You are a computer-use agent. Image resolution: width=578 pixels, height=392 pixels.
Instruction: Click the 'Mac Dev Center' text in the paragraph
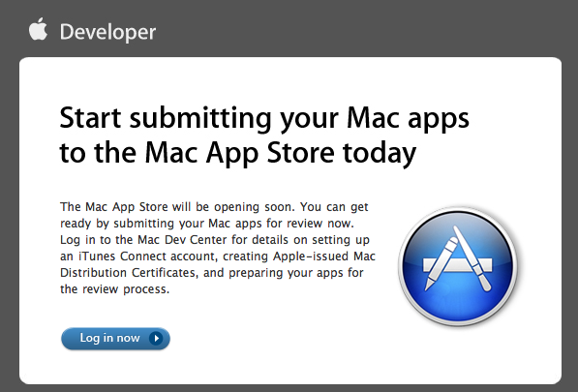[182, 240]
